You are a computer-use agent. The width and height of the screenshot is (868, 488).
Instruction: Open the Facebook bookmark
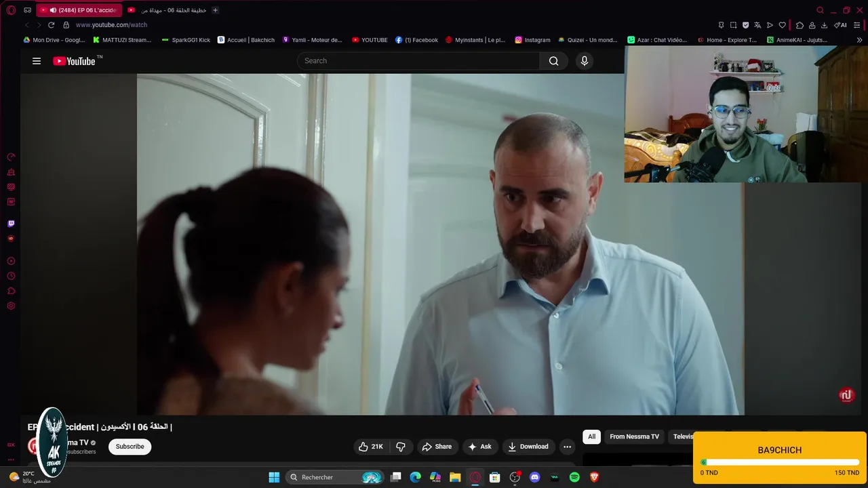point(416,40)
